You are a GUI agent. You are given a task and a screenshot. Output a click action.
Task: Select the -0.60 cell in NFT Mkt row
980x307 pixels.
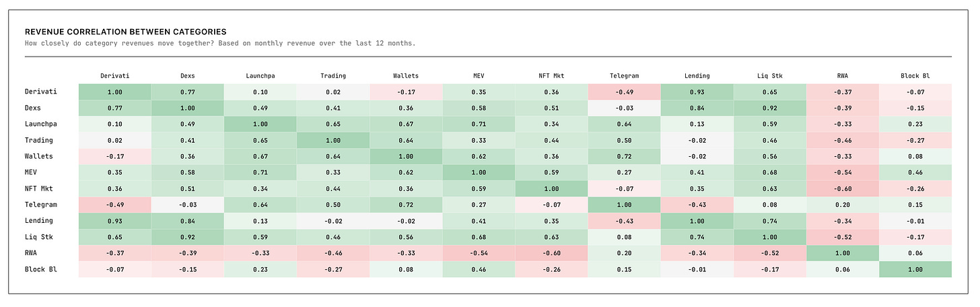pos(842,189)
